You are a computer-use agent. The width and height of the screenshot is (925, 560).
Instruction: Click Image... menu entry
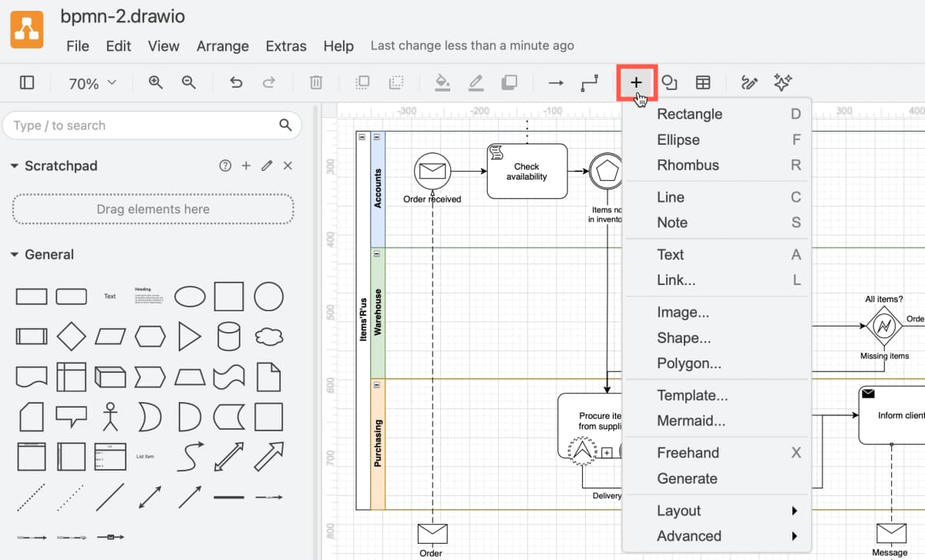click(x=716, y=312)
